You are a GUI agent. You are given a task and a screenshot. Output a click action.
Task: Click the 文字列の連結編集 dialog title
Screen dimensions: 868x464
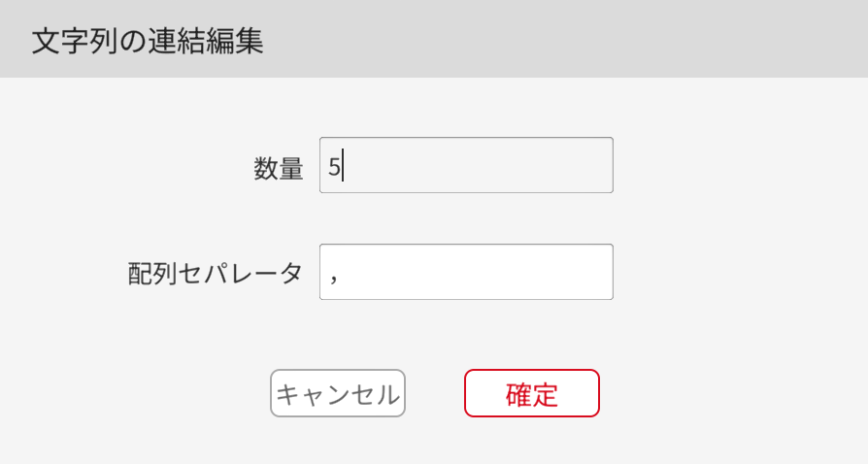click(148, 41)
